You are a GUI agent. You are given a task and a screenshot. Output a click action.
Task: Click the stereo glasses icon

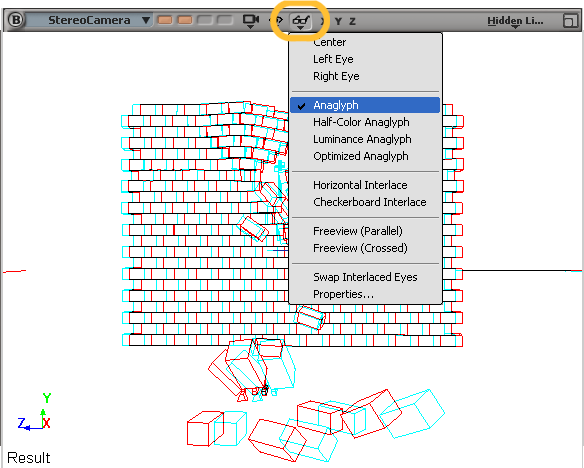pyautogui.click(x=301, y=21)
